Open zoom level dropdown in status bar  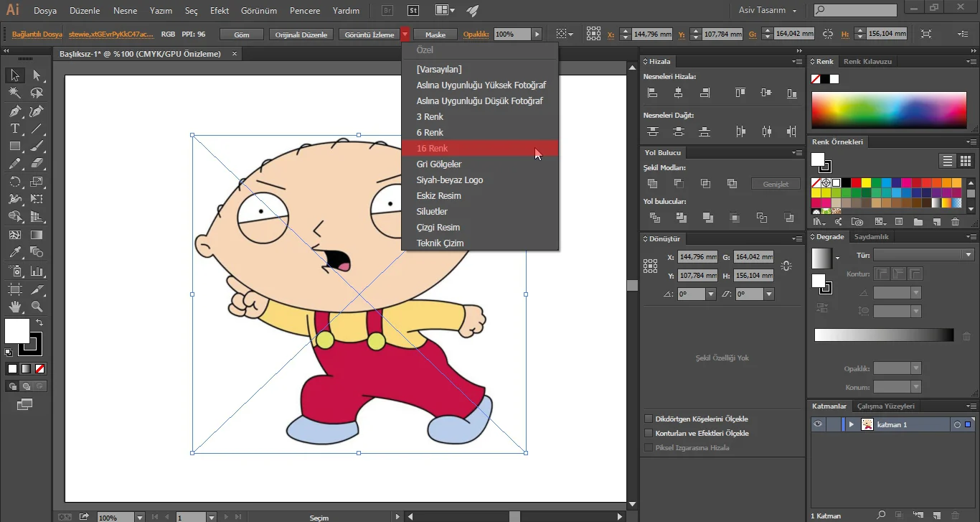click(138, 517)
